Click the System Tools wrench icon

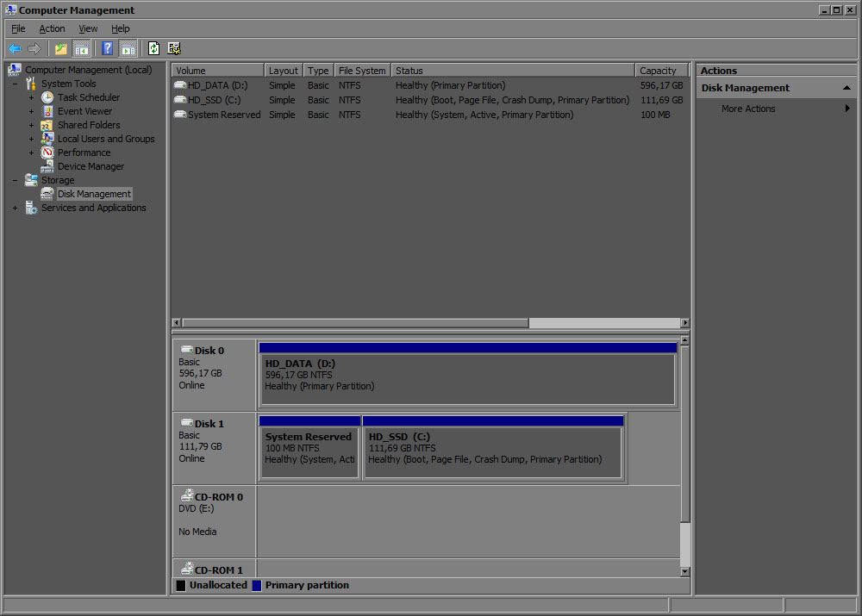[x=31, y=84]
